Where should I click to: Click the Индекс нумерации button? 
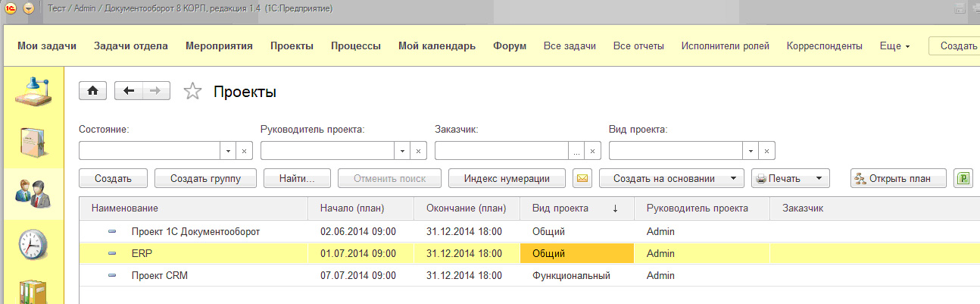(507, 178)
